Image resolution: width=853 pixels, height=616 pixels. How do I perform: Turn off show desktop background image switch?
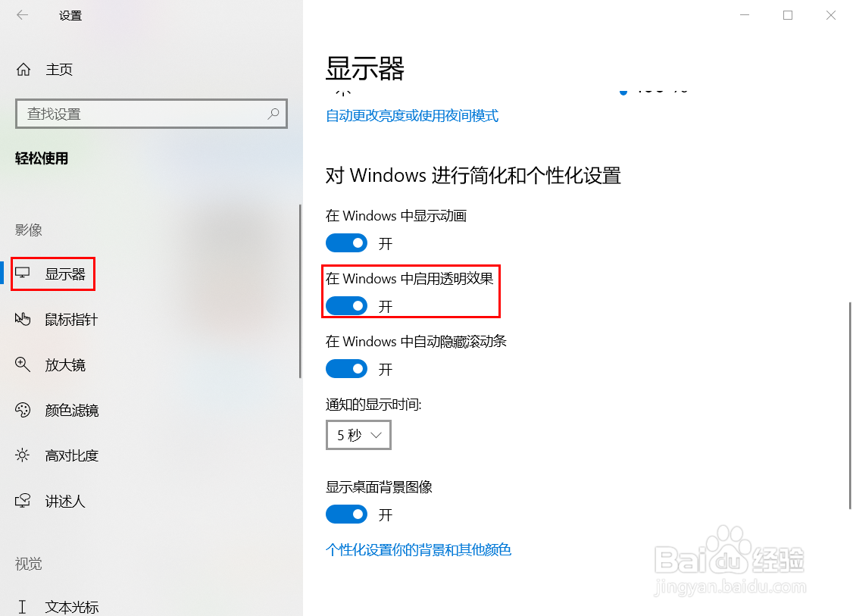(346, 514)
